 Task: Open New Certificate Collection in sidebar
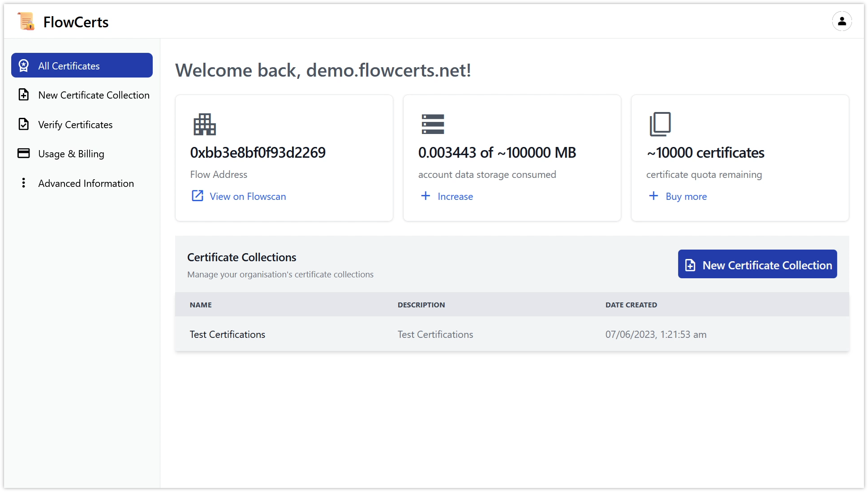[94, 95]
